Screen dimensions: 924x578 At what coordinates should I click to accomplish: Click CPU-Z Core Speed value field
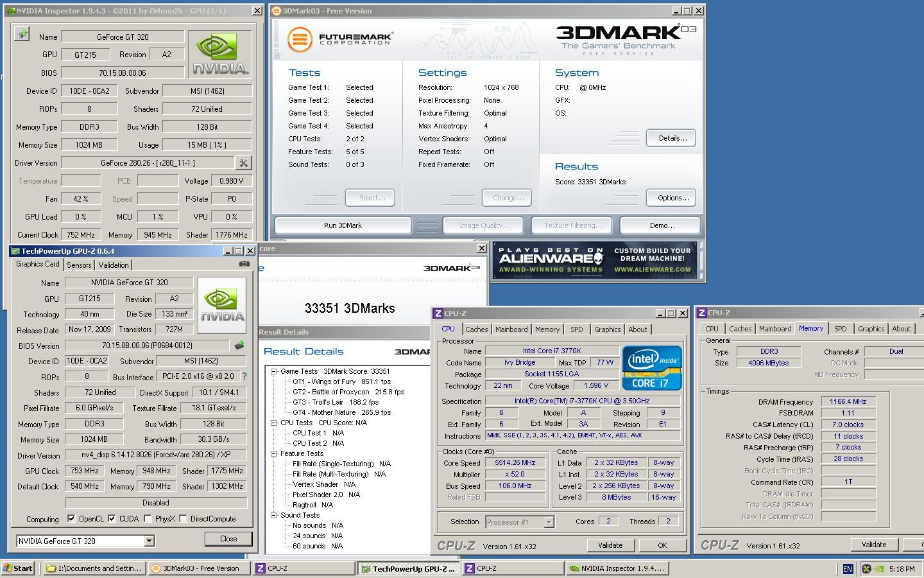(515, 462)
